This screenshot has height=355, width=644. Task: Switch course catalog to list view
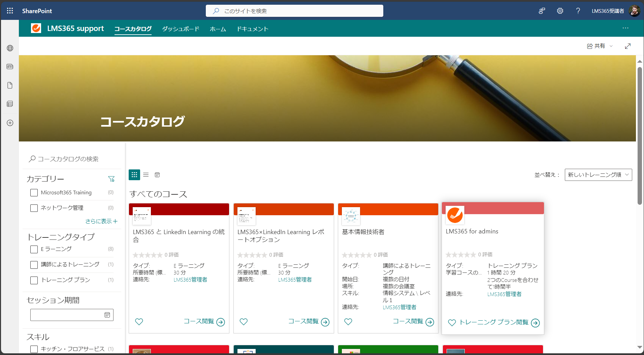click(x=146, y=175)
